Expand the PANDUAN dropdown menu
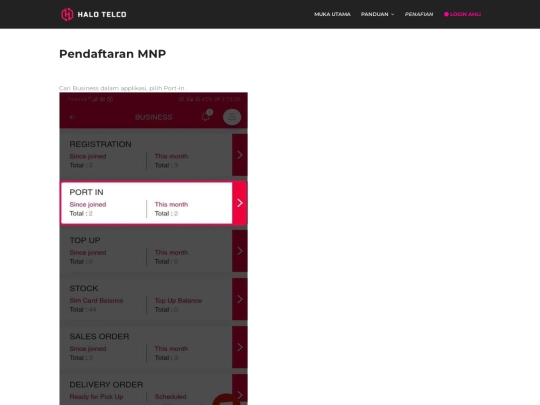This screenshot has width=540, height=405. click(377, 14)
